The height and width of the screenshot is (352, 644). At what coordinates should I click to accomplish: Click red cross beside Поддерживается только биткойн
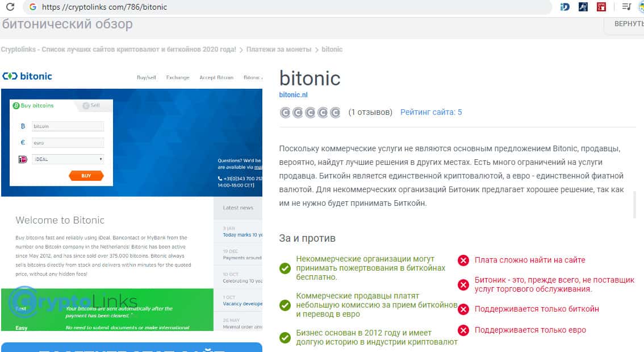point(463,309)
